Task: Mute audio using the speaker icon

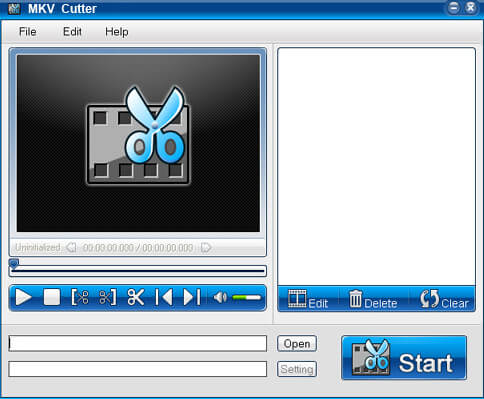Action: coord(220,297)
